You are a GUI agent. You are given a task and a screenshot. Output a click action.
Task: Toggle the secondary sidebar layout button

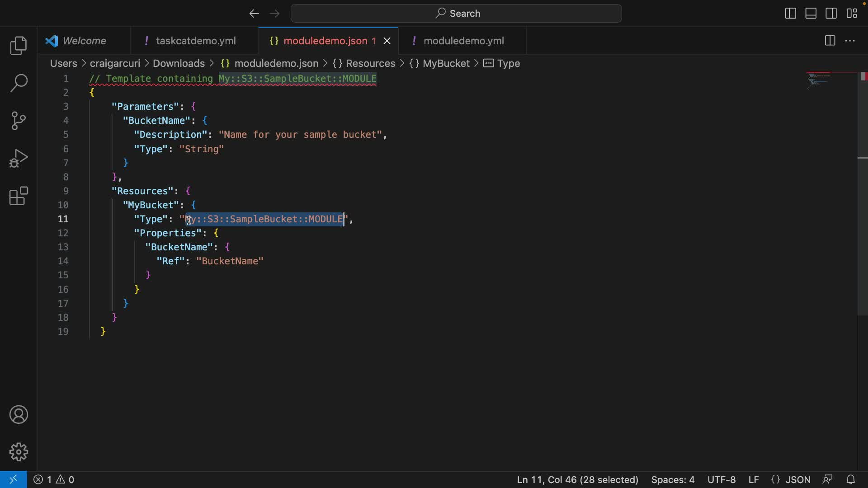[831, 14]
